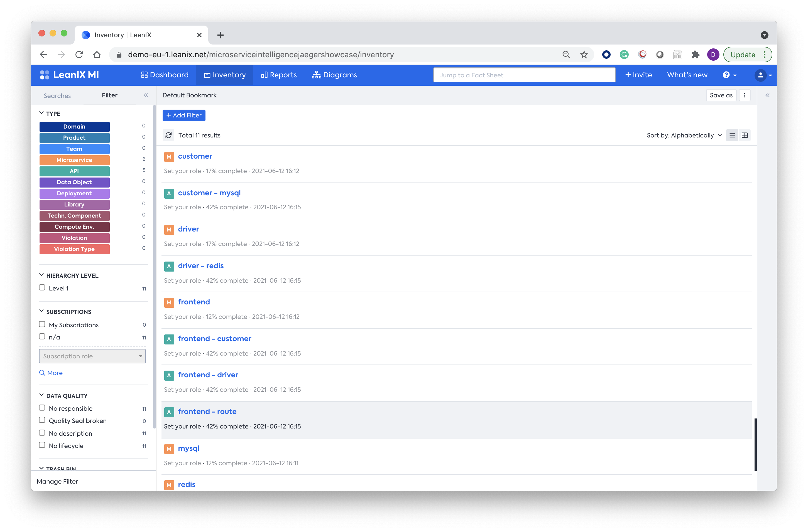Image resolution: width=808 pixels, height=532 pixels.
Task: Collapse the SUBSCRIPTIONS section
Action: click(x=41, y=311)
